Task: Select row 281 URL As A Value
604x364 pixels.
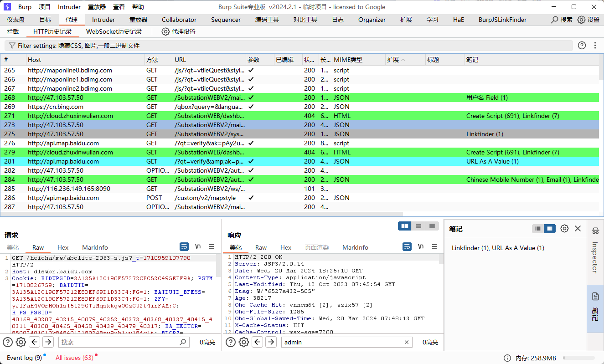Action: 300,161
